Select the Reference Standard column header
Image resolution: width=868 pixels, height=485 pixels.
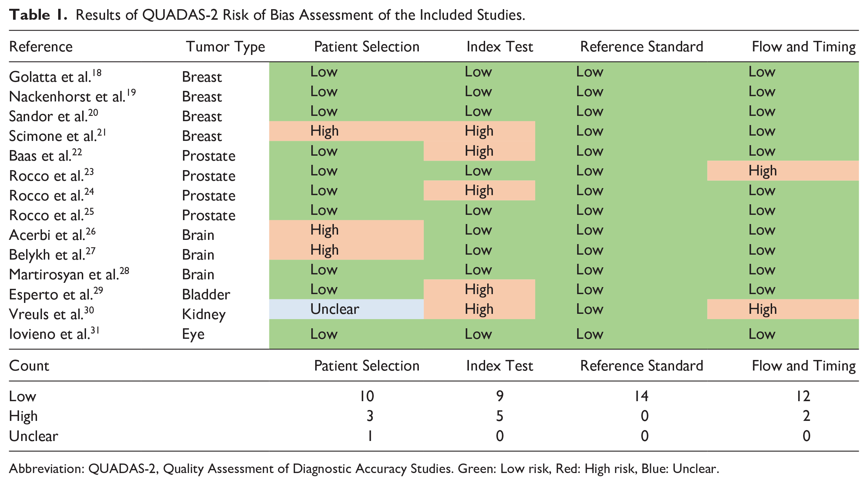pyautogui.click(x=642, y=47)
